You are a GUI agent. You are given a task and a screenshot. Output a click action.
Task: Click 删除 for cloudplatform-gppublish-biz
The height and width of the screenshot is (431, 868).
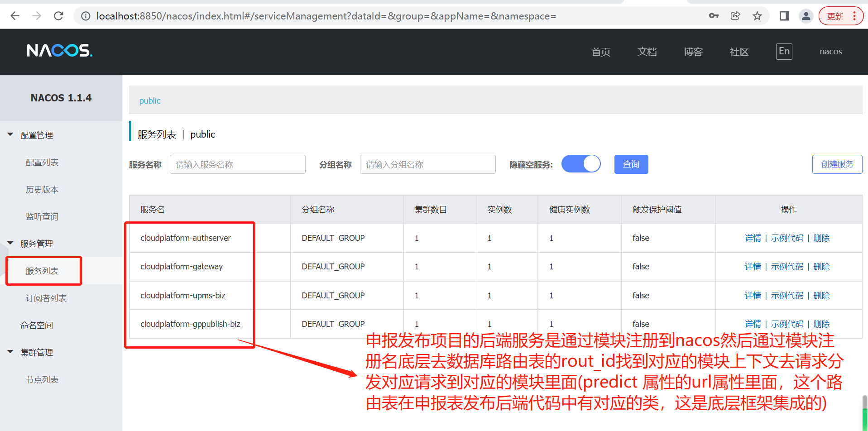[821, 324]
